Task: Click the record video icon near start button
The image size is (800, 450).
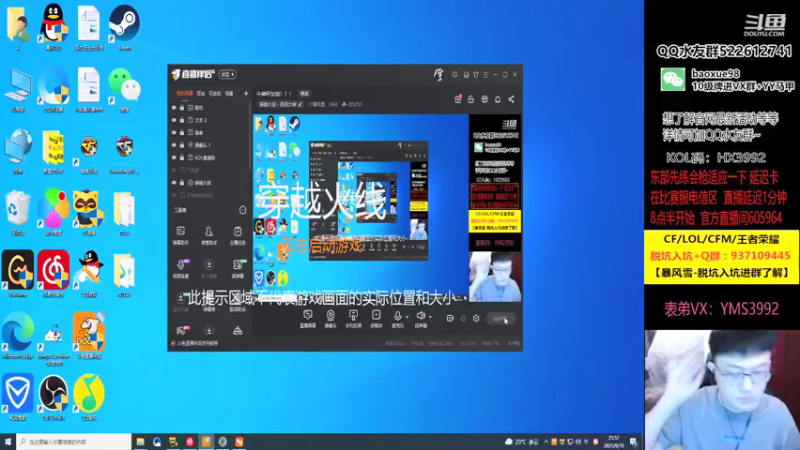Action: pos(450,318)
